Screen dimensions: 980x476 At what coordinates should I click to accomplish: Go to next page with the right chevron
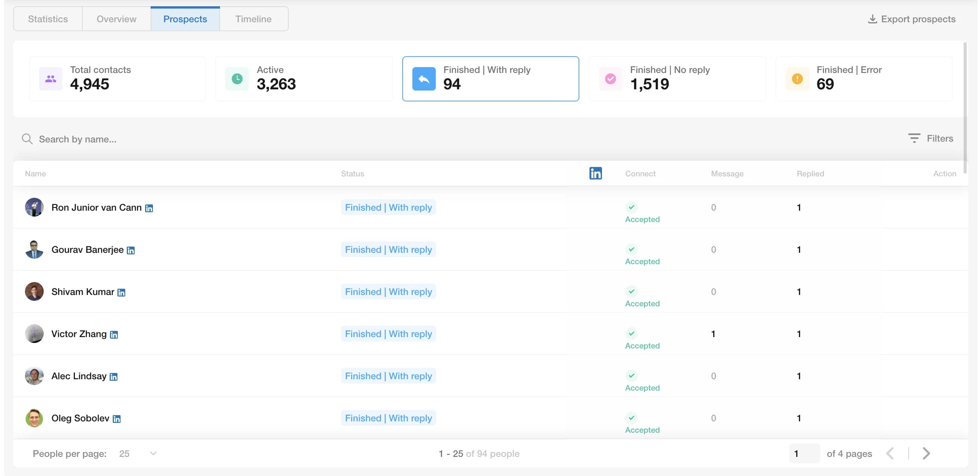tap(926, 453)
